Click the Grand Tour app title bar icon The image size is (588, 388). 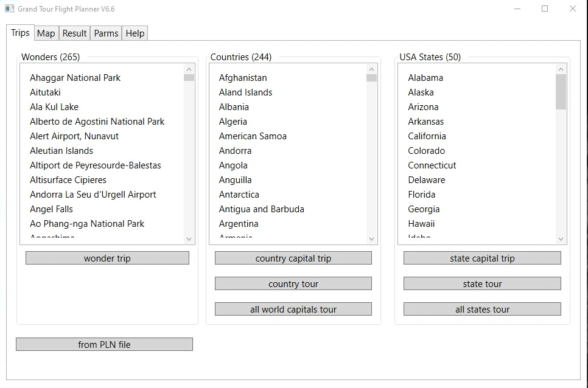click(9, 9)
